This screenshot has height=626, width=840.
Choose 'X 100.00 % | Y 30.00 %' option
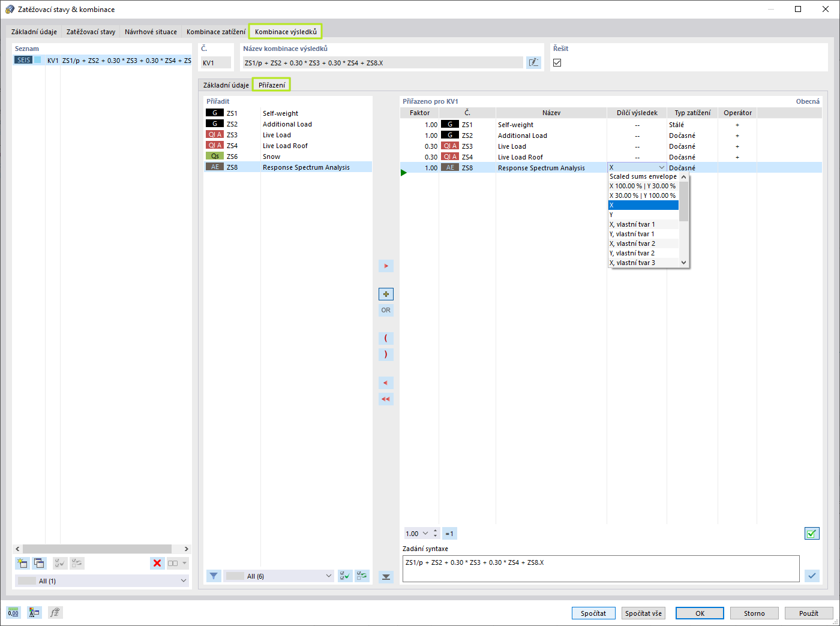click(x=643, y=186)
